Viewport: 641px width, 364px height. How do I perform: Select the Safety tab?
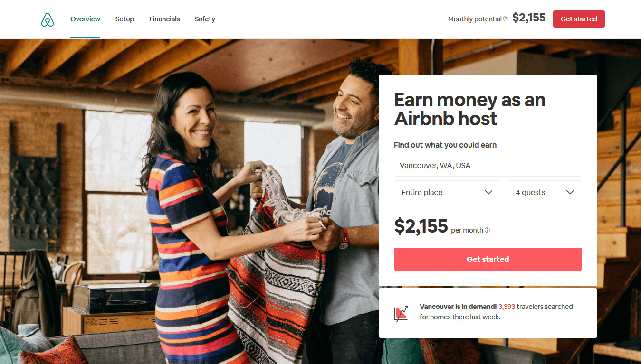tap(205, 19)
